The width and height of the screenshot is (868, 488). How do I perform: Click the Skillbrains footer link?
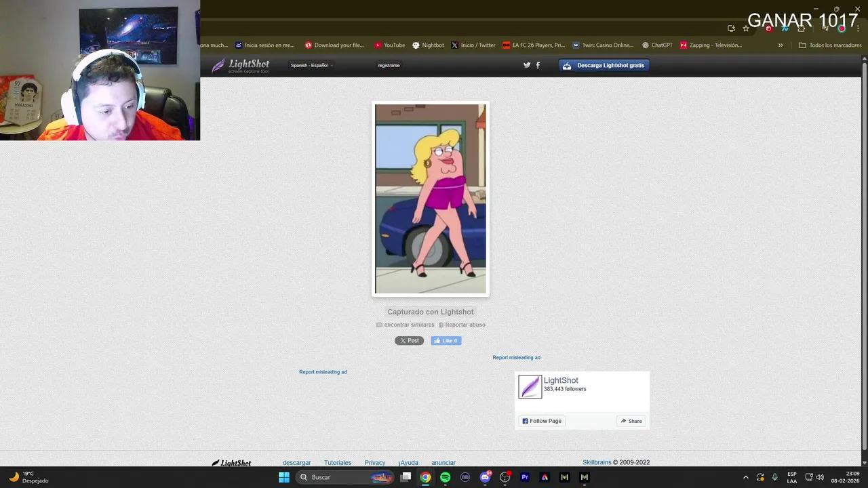coord(597,462)
